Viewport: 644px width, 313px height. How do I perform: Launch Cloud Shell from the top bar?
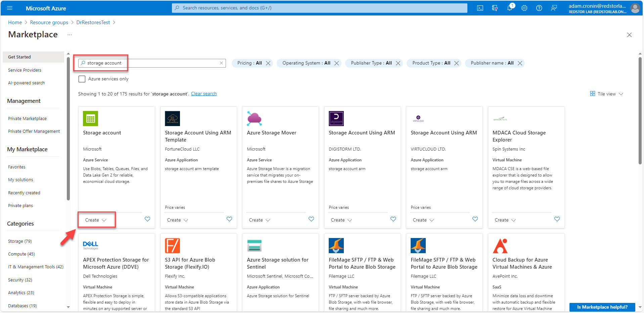pos(480,8)
